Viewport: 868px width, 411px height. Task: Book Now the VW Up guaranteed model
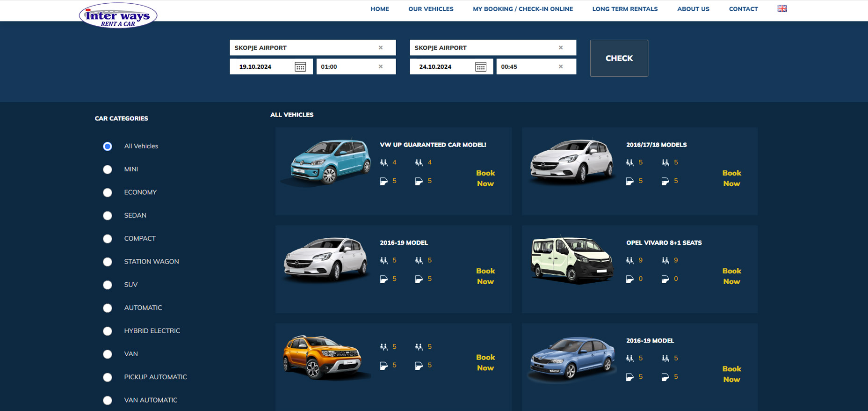(x=485, y=178)
